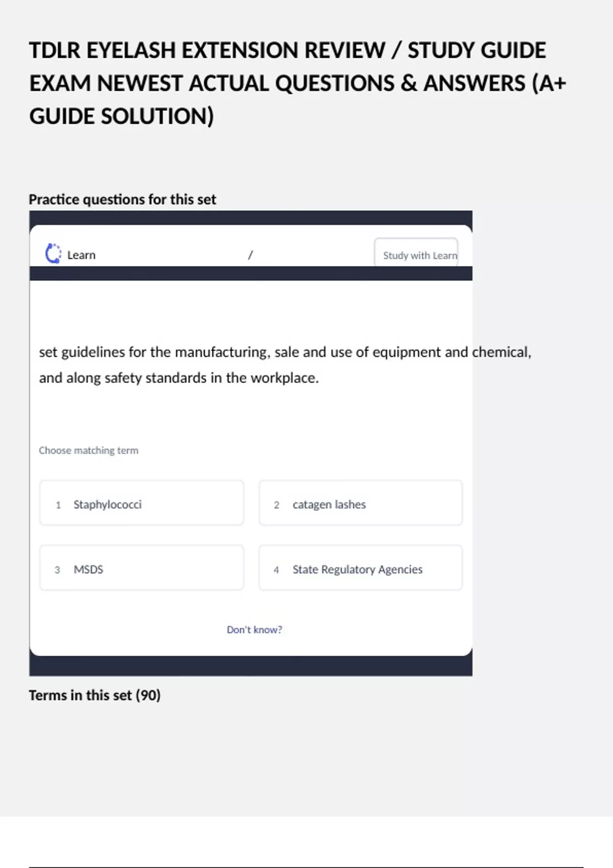This screenshot has height=868, width=613.
Task: Click the number 3 badge beside MSDS
Action: pos(57,570)
